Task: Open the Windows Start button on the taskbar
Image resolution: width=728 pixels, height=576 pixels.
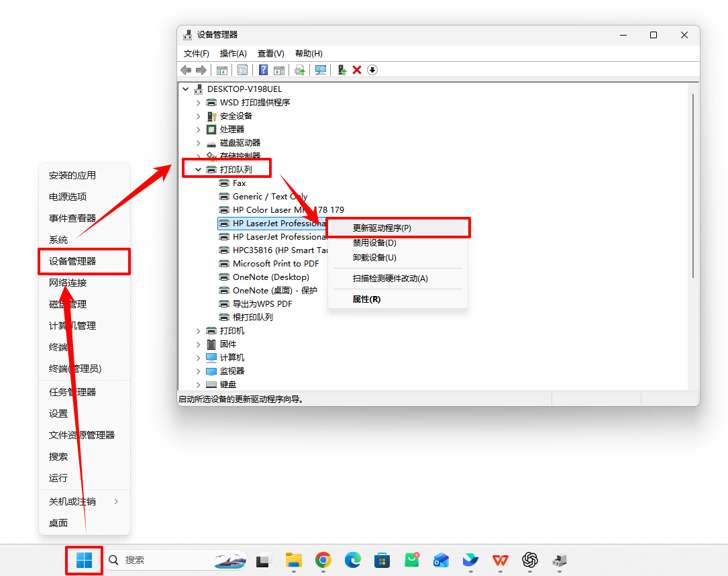Action: (84, 560)
